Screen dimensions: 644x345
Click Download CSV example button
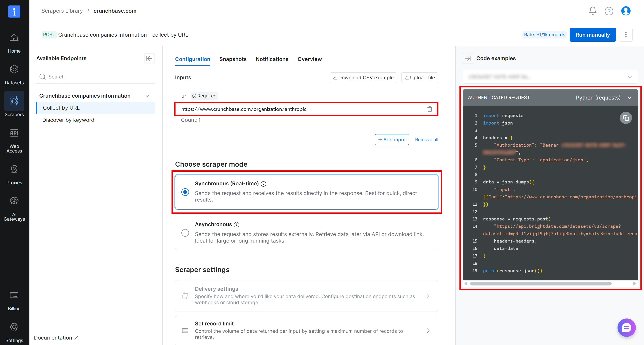[x=363, y=78]
